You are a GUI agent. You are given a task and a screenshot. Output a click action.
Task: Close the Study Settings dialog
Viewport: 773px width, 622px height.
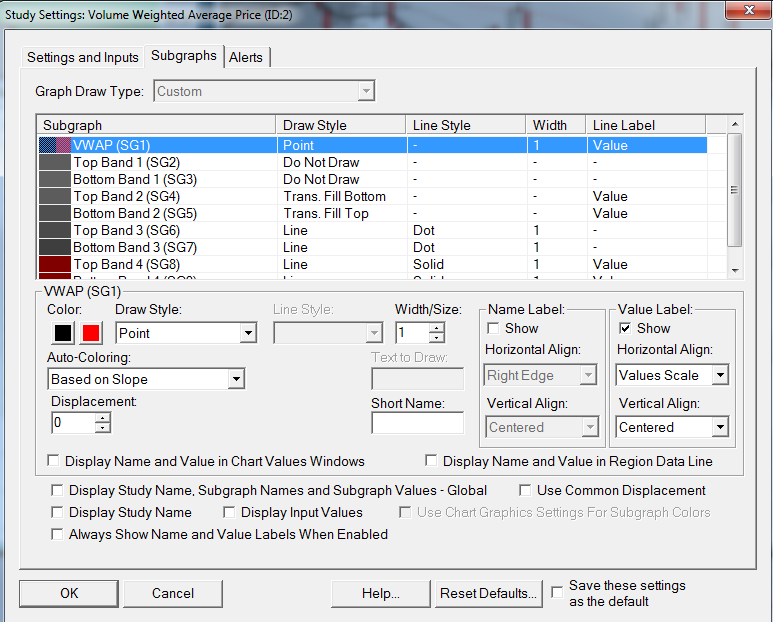pyautogui.click(x=749, y=10)
